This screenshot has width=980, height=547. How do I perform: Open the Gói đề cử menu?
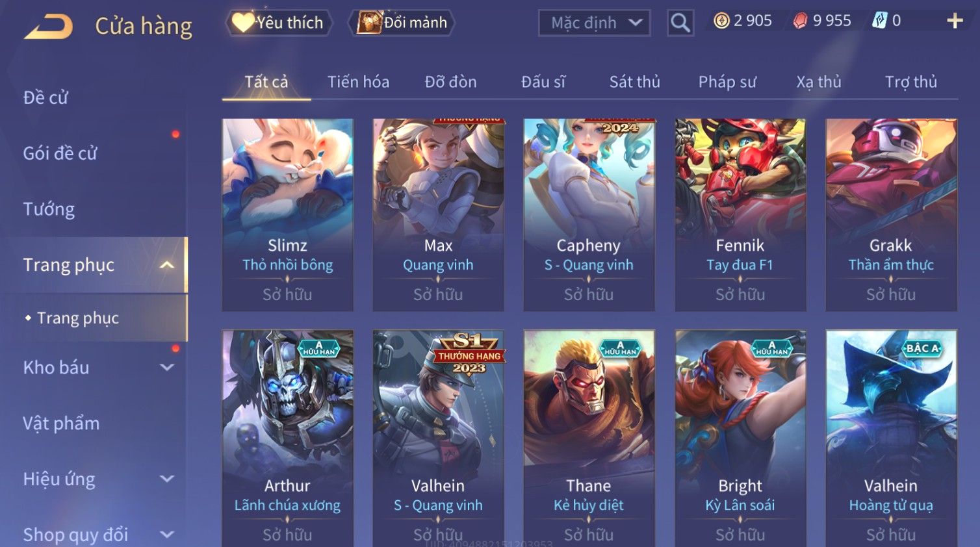(x=60, y=153)
